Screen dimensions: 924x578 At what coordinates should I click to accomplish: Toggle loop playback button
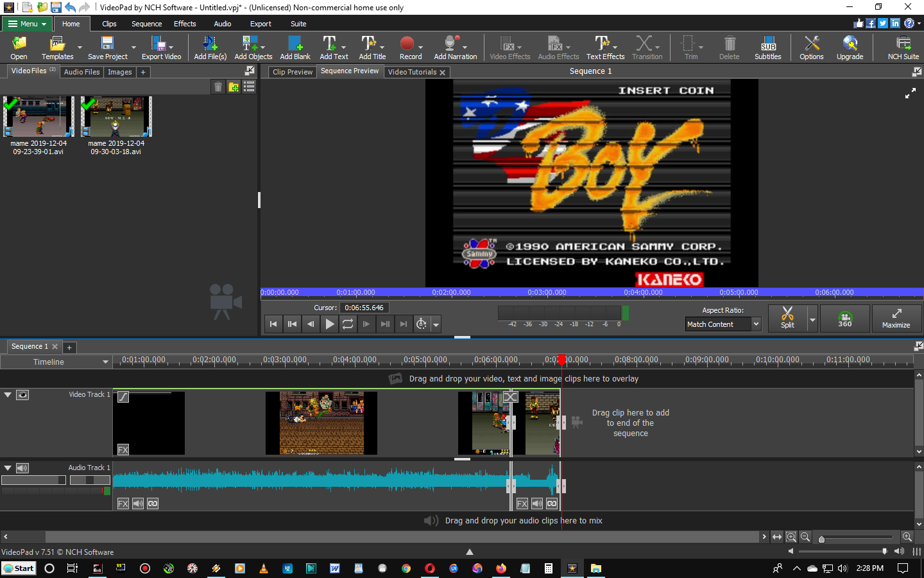pyautogui.click(x=348, y=324)
